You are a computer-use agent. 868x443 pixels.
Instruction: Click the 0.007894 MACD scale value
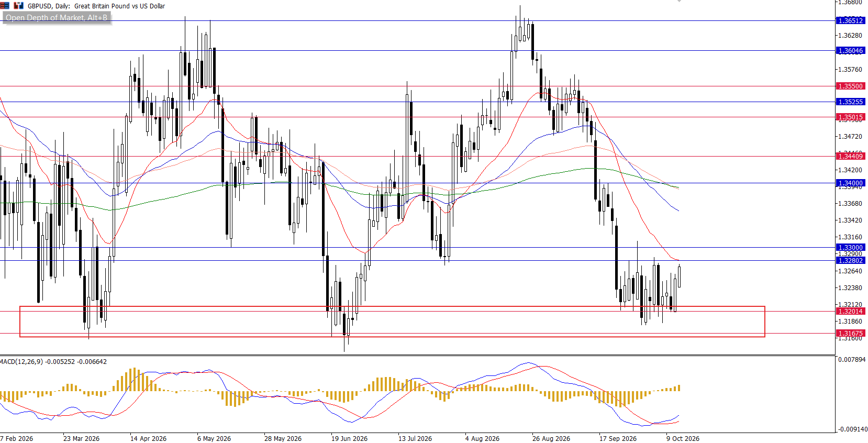point(852,360)
